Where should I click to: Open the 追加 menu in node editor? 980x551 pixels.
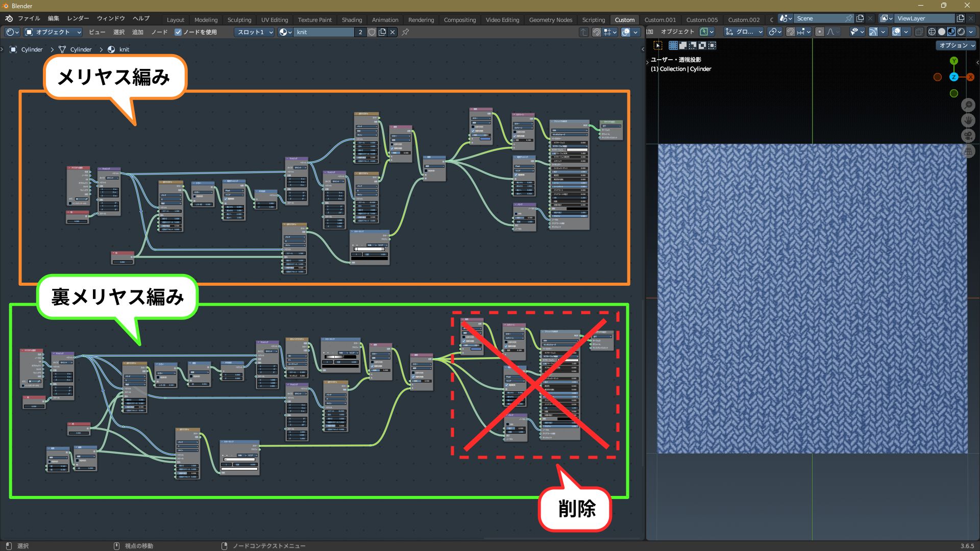point(138,32)
